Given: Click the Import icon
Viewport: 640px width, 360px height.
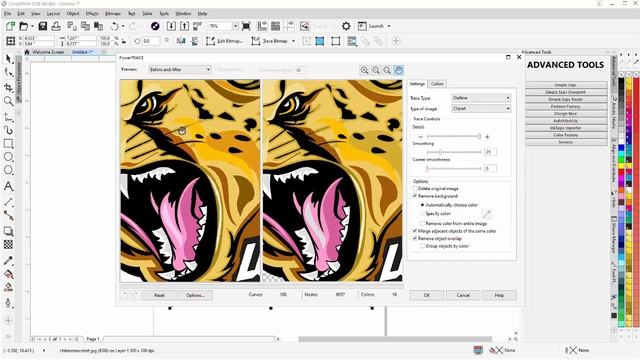Looking at the screenshot, I should [171, 26].
